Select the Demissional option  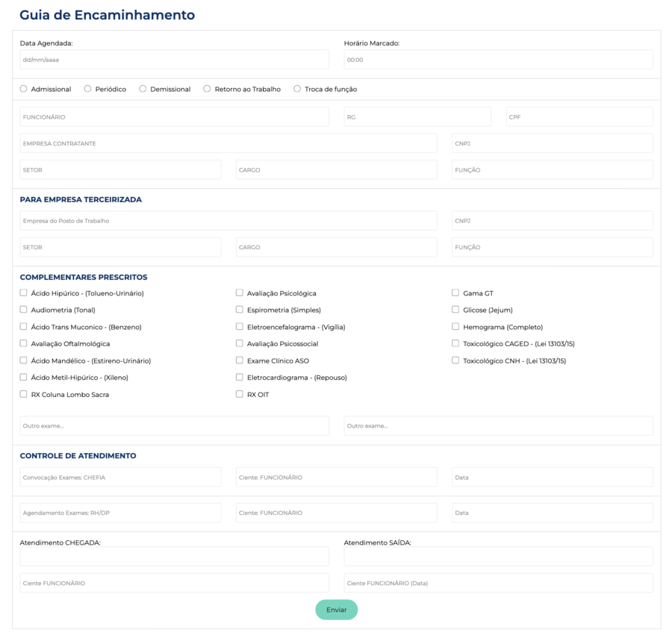pyautogui.click(x=143, y=89)
